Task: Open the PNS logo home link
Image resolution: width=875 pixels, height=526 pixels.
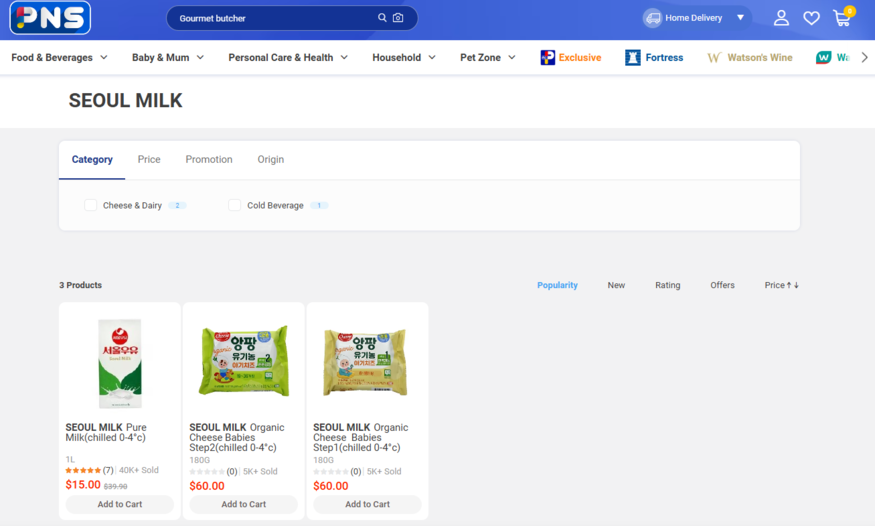Action: tap(50, 18)
